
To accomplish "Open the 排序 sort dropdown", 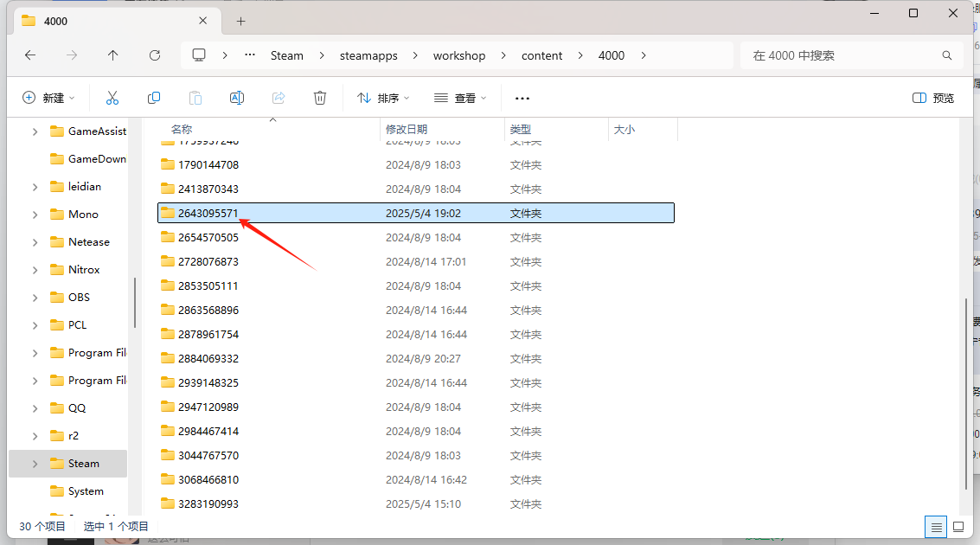I will (383, 98).
